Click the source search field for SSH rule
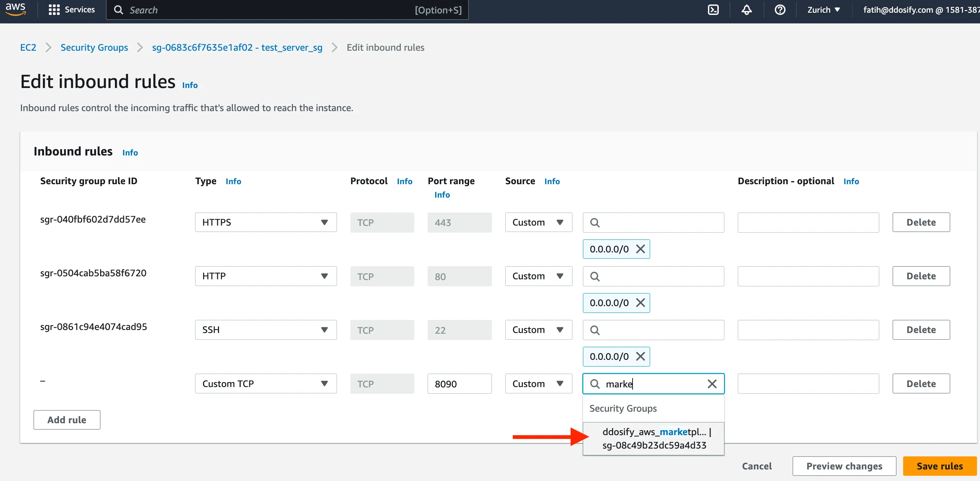This screenshot has width=980, height=481. pos(653,330)
